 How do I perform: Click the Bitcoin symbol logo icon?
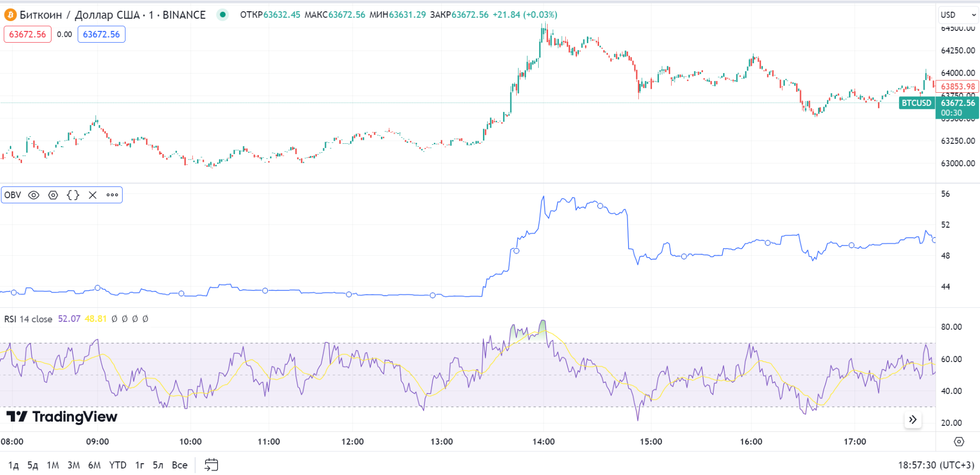(10, 15)
